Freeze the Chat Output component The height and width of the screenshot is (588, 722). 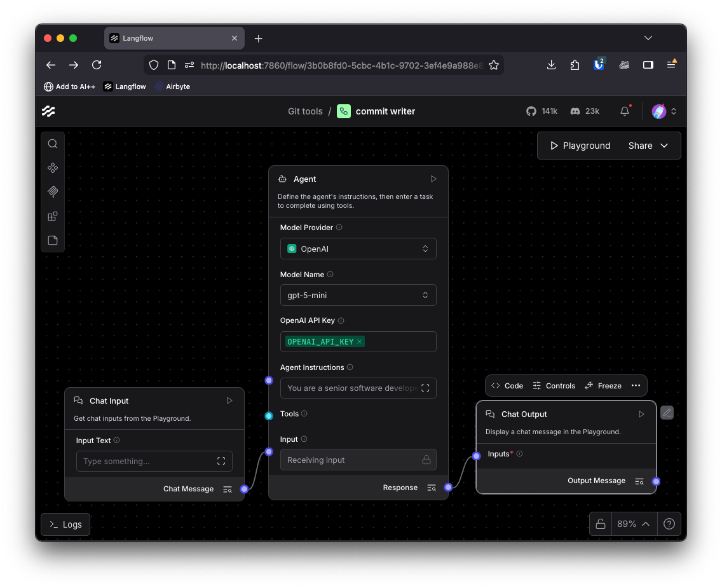coord(603,386)
